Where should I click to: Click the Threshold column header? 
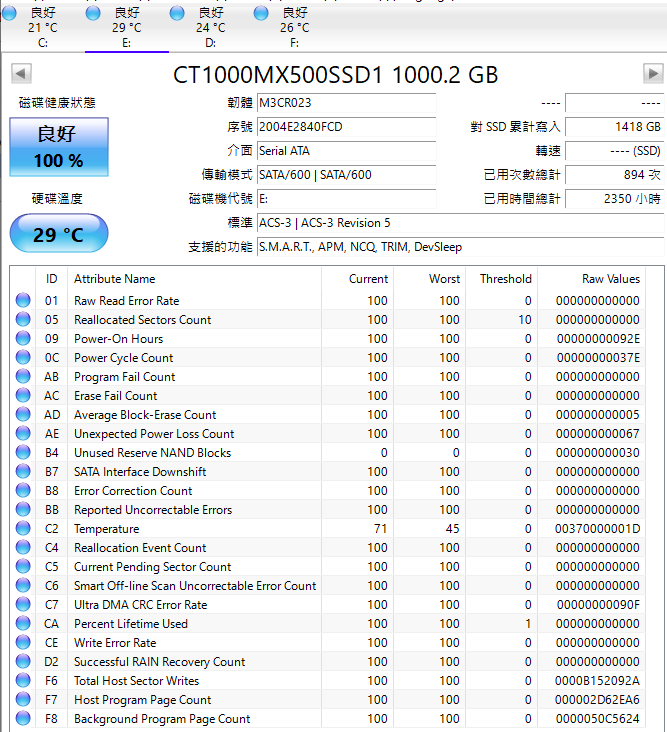pyautogui.click(x=501, y=279)
